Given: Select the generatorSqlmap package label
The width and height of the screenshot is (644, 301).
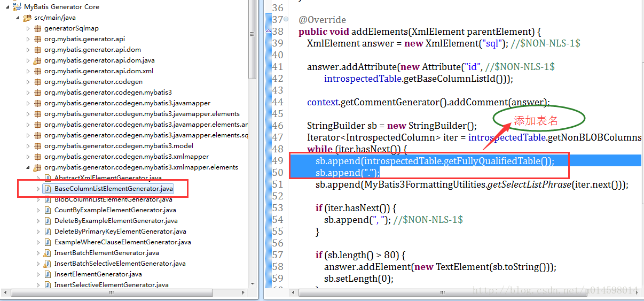Looking at the screenshot, I should (x=72, y=28).
